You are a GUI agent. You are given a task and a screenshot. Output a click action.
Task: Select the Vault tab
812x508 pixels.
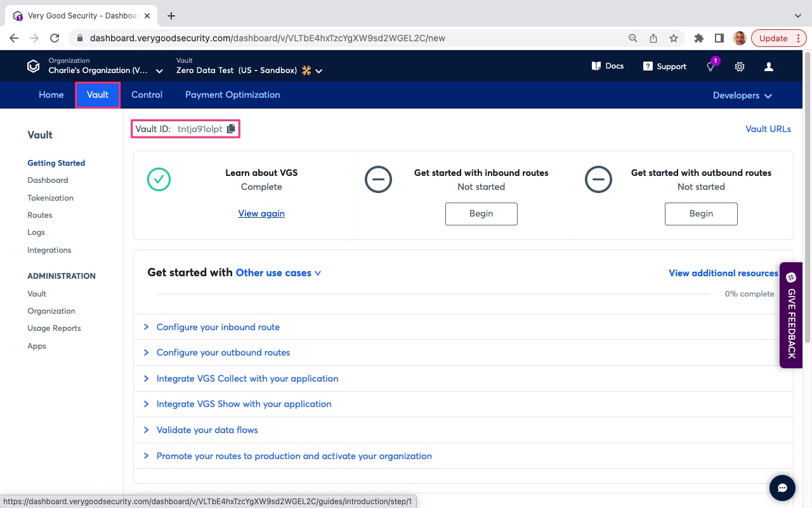click(98, 95)
